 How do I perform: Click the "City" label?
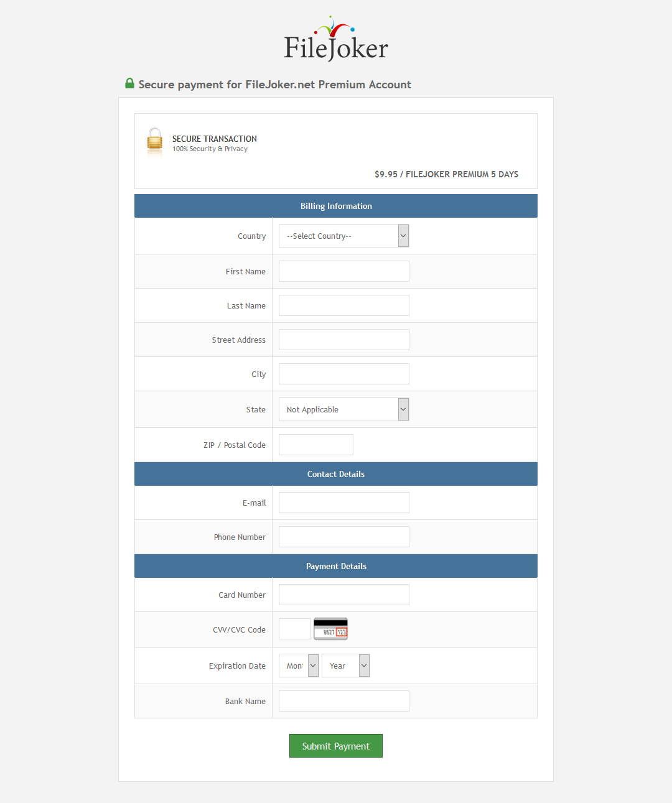coord(258,374)
